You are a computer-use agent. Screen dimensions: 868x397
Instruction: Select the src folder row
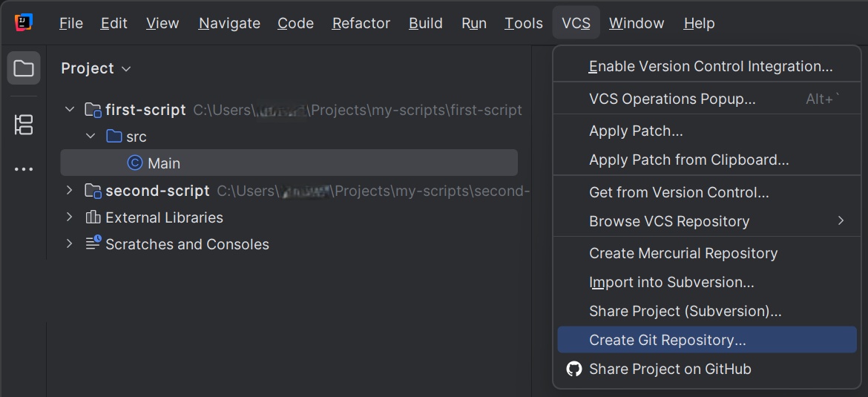289,137
